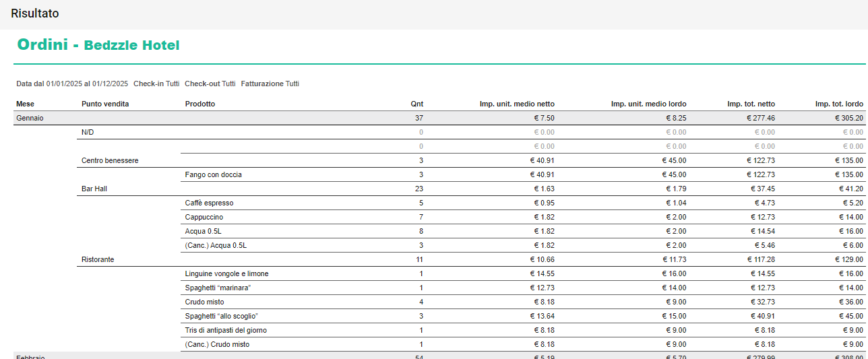
Task: Click the 'Spaghetti "marinara"' product
Action: coord(218,288)
